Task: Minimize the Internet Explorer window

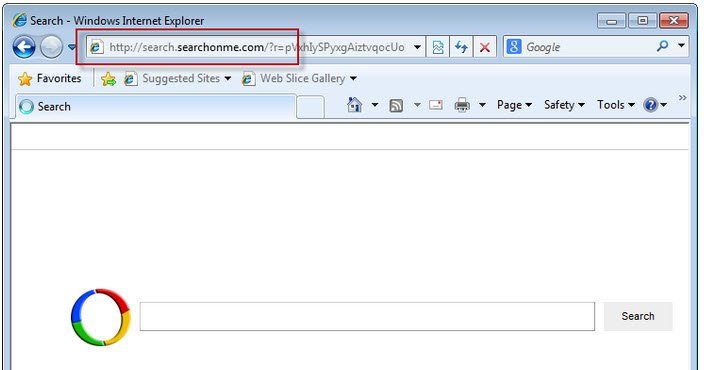Action: (x=611, y=21)
